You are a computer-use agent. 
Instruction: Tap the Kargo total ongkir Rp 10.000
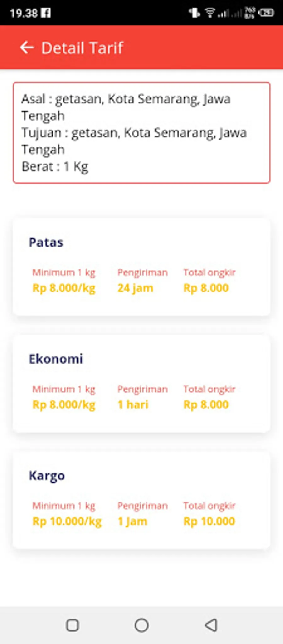tap(209, 521)
